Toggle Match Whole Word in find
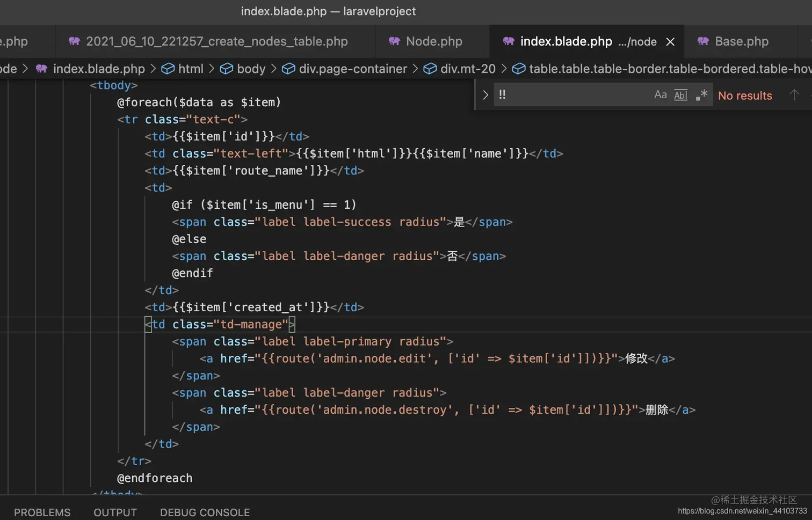Image resolution: width=812 pixels, height=520 pixels. click(x=680, y=95)
